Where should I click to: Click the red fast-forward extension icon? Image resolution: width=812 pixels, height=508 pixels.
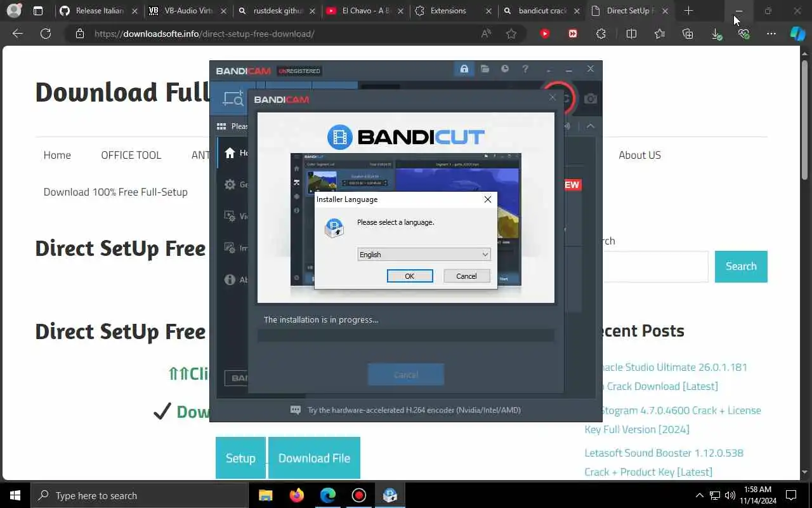(573, 34)
